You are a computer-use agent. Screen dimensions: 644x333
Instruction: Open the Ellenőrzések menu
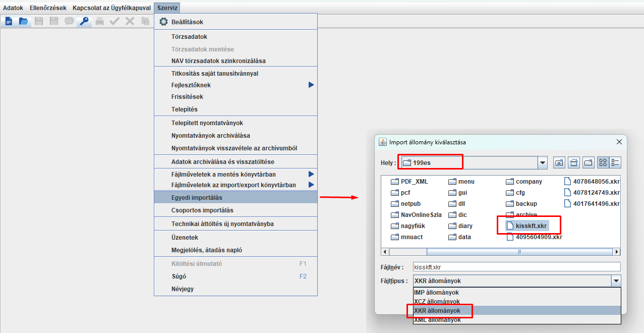click(x=48, y=8)
